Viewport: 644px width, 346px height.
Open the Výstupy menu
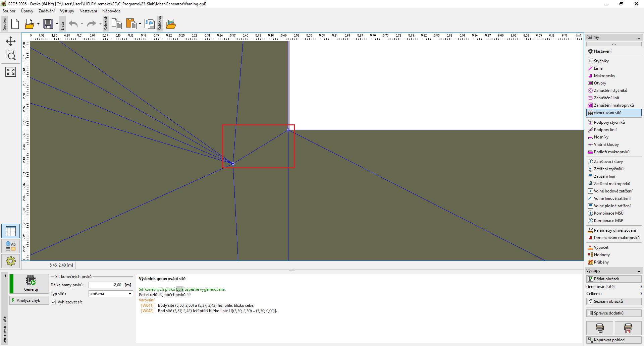(x=67, y=11)
